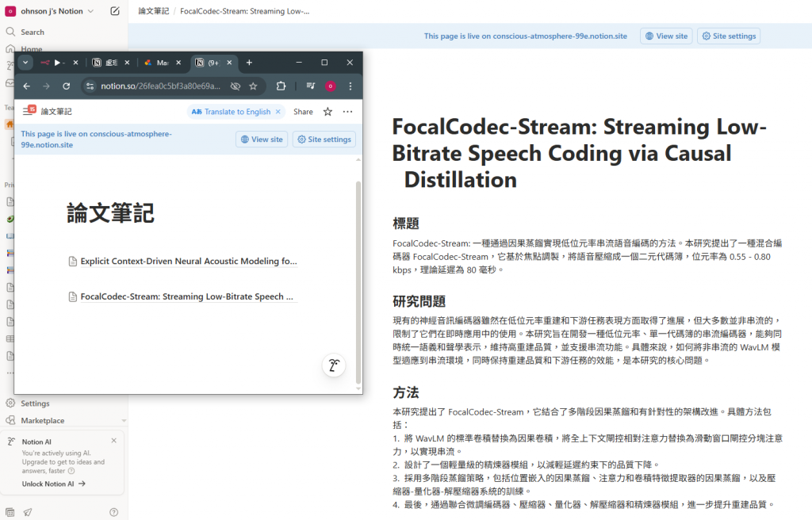
Task: Open the help question mark icon at sidebar bottom
Action: (114, 512)
